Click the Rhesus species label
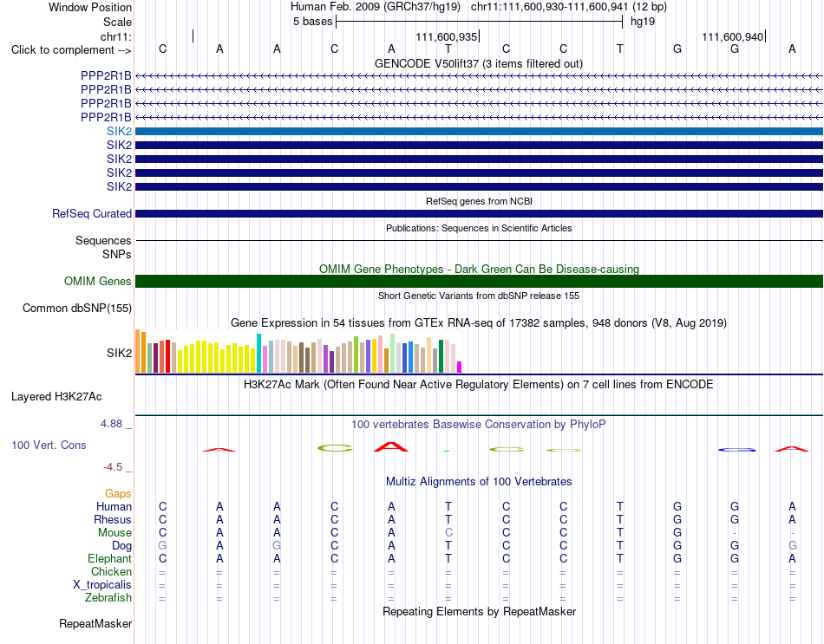Viewport: 824px width, 644px height. [x=113, y=520]
